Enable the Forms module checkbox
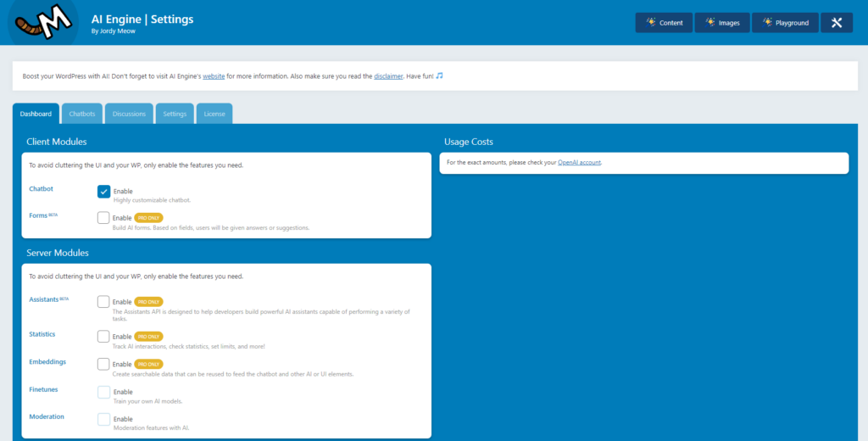 [103, 218]
